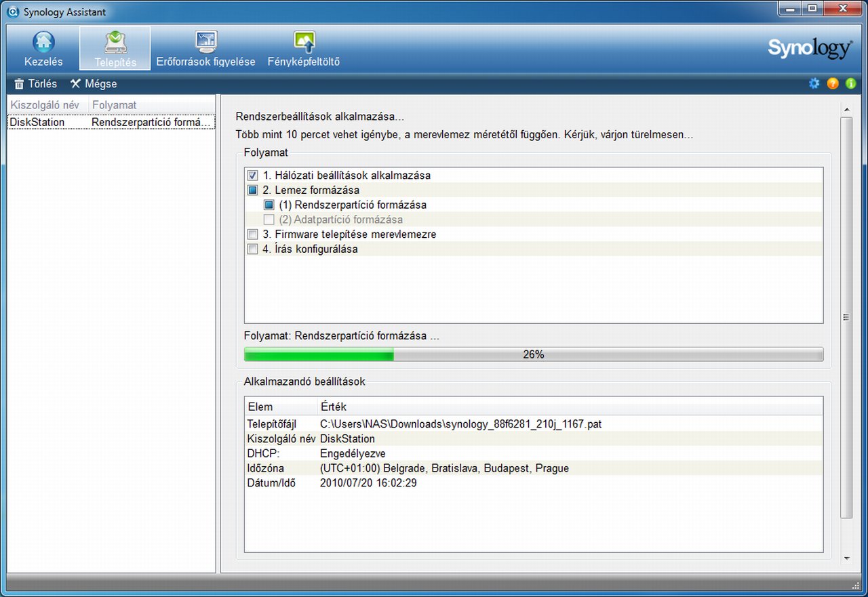This screenshot has width=868, height=597.
Task: Open Erőforrások figyelése tab
Action: [x=206, y=49]
